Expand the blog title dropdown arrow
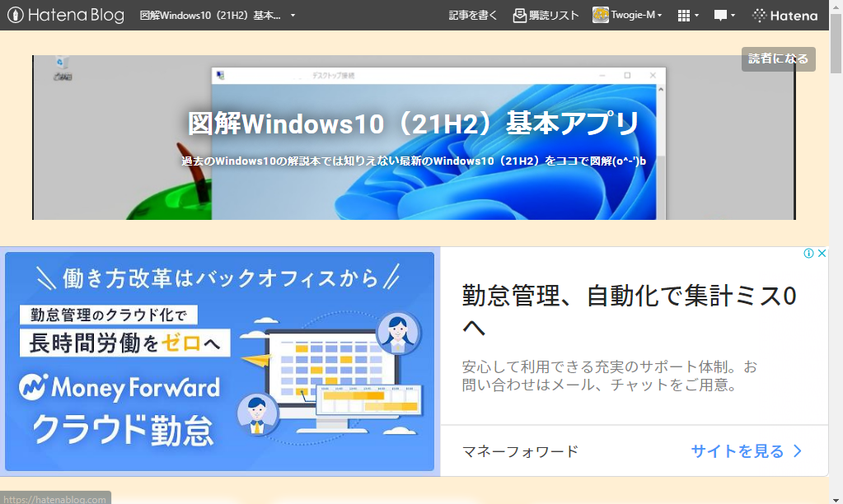 [x=293, y=16]
